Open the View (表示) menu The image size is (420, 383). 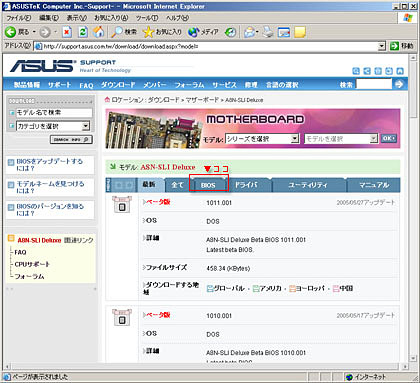pyautogui.click(x=77, y=18)
